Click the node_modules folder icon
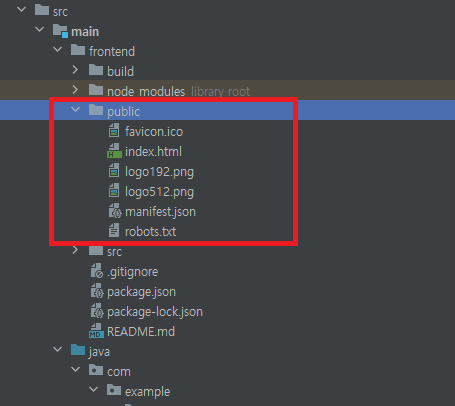455x406 pixels. [x=96, y=90]
